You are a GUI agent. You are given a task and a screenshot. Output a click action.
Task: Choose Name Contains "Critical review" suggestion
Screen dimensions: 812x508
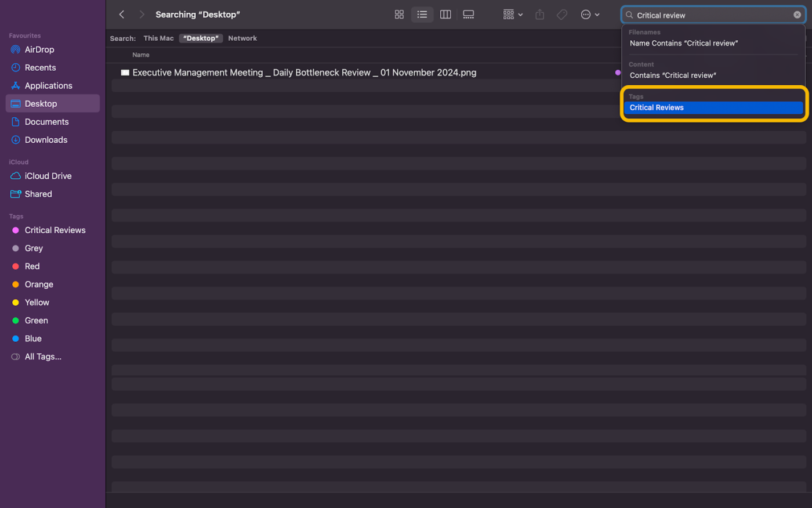point(684,43)
